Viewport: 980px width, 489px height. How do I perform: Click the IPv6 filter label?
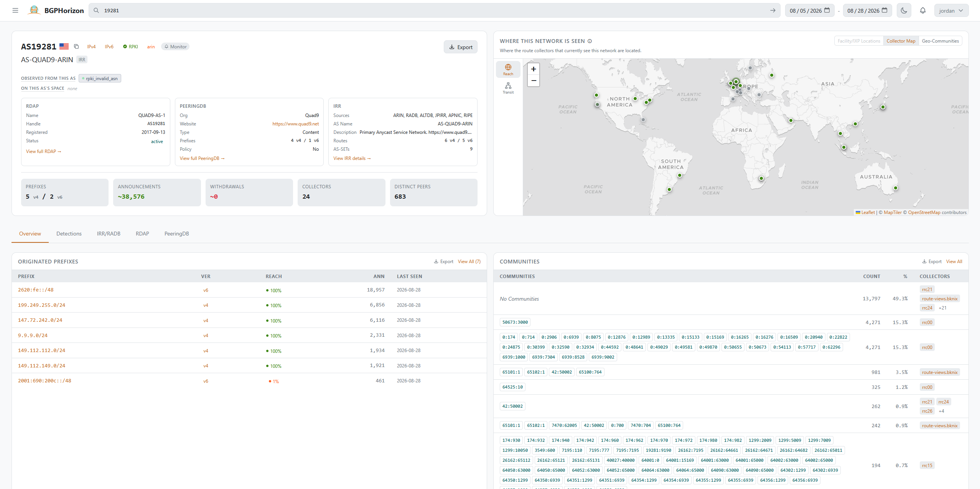click(109, 46)
